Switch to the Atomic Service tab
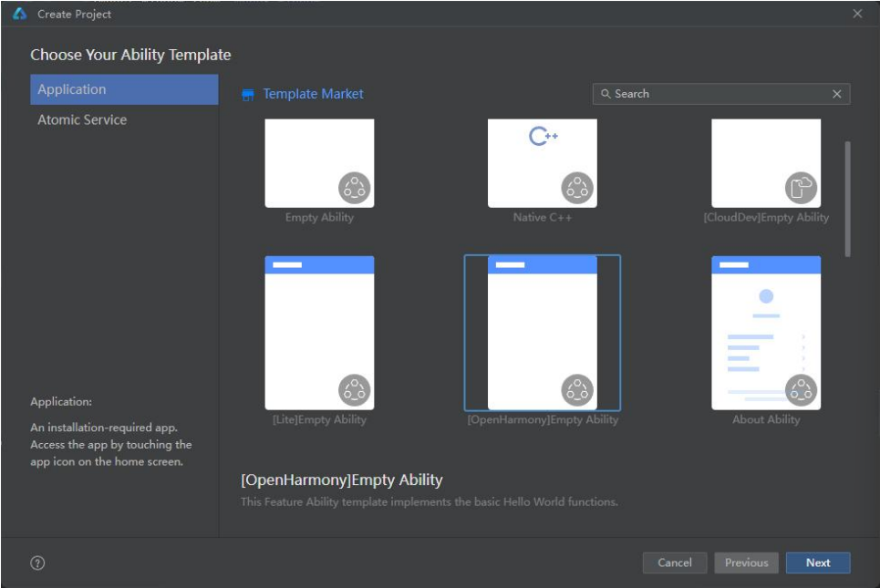This screenshot has height=588, width=880. pyautogui.click(x=124, y=119)
